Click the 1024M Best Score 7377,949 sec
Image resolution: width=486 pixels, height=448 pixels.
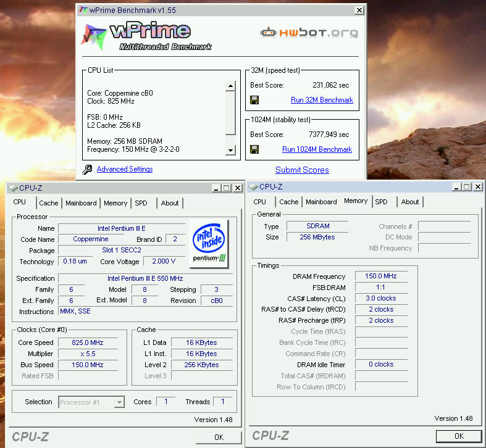coord(329,135)
